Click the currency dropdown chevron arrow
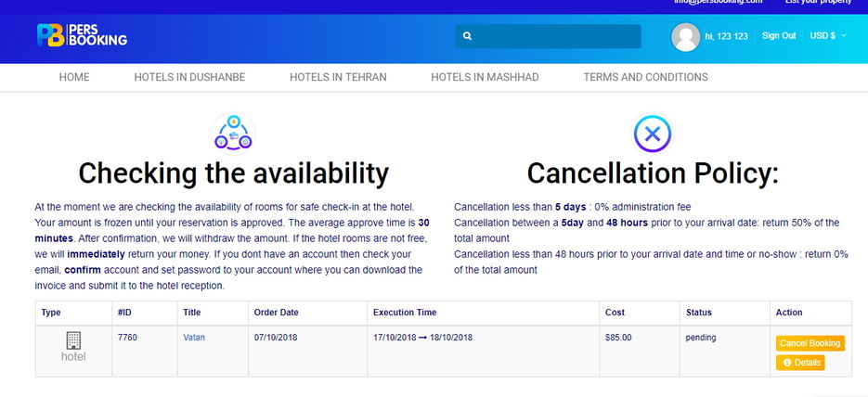868x397 pixels. click(x=843, y=35)
